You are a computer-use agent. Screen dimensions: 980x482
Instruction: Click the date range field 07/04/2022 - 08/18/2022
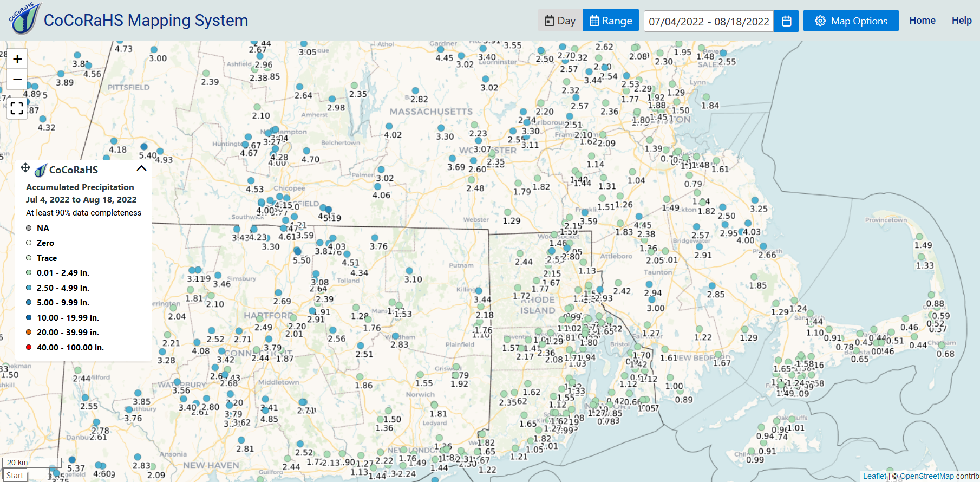pyautogui.click(x=709, y=21)
